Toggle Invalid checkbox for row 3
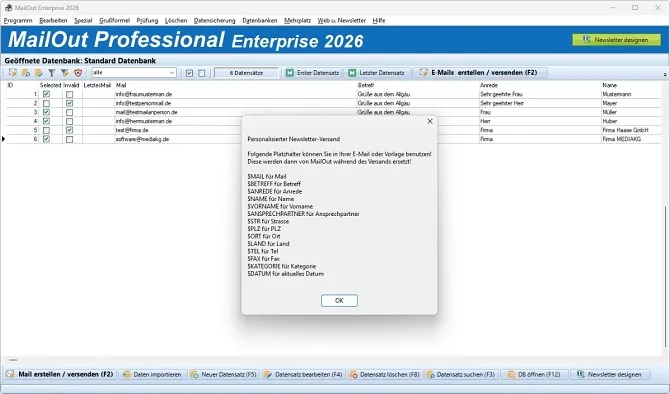Screen dimensions: 670x394 tap(70, 112)
